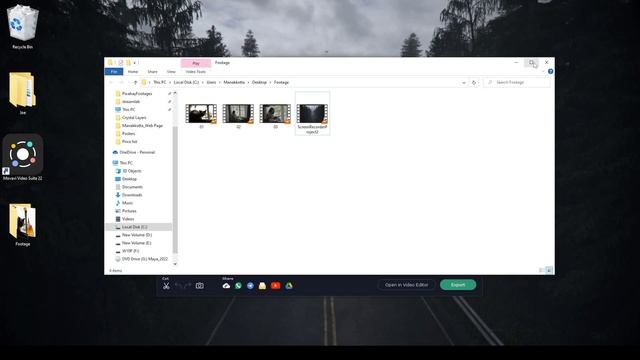The width and height of the screenshot is (640, 360).
Task: Click the snapshot camera icon in recorder toolbar
Action: click(x=200, y=286)
